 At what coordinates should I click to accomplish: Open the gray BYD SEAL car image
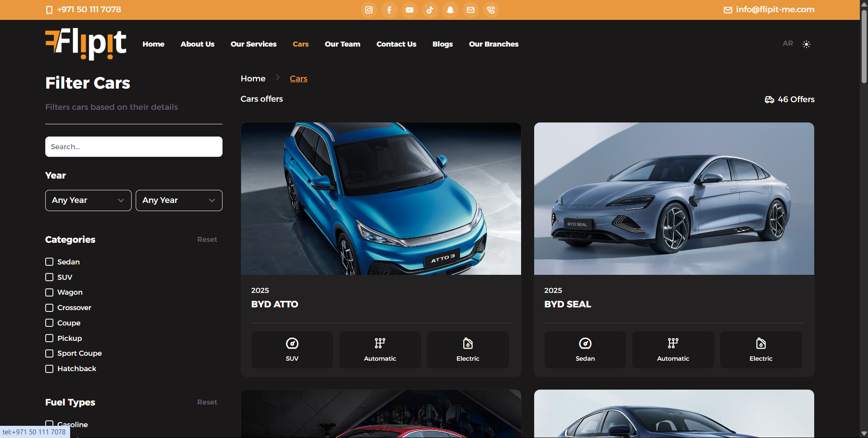[674, 198]
